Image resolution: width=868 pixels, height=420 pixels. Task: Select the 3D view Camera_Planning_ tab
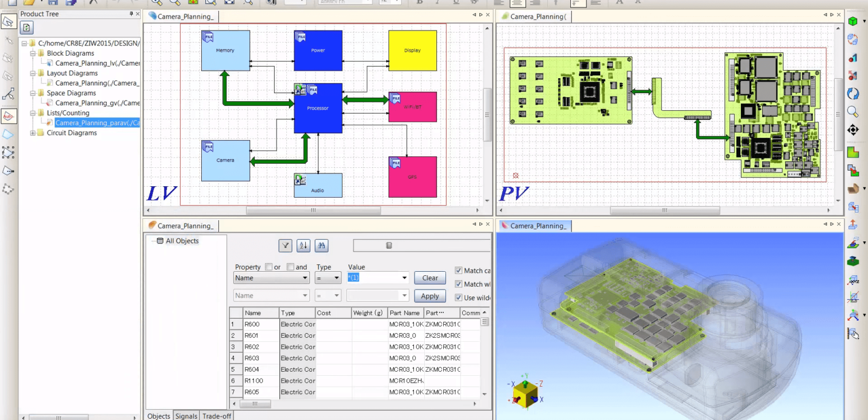point(534,226)
